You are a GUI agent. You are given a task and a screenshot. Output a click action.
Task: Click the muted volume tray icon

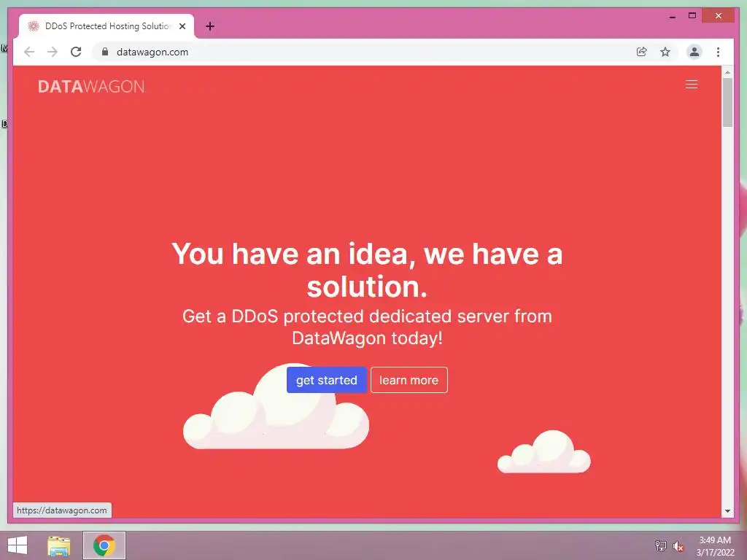click(x=678, y=545)
